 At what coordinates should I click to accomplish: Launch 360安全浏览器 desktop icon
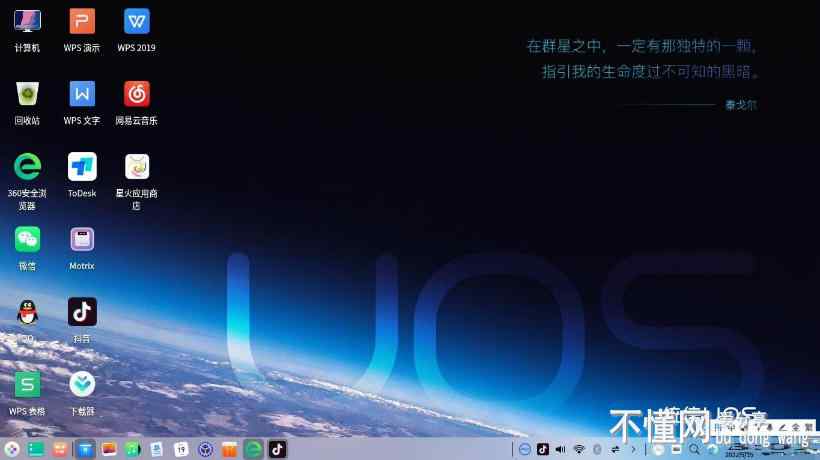tap(27, 167)
